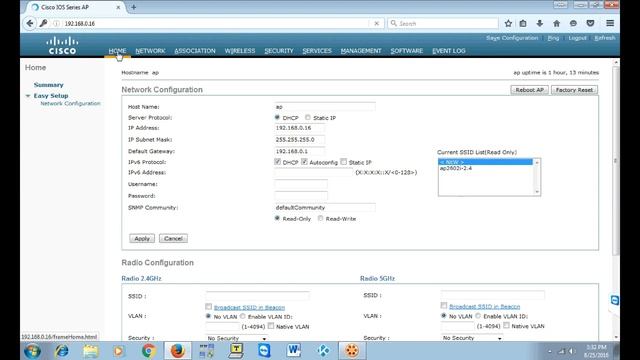Open the orange round taskbar icon
The image size is (640, 360).
(352, 351)
